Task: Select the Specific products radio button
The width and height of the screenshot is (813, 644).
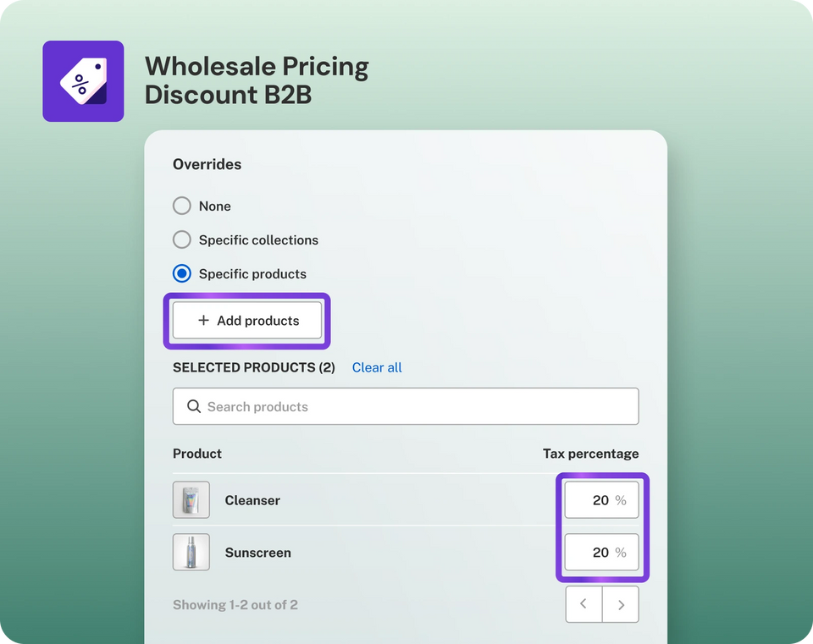Action: tap(182, 273)
